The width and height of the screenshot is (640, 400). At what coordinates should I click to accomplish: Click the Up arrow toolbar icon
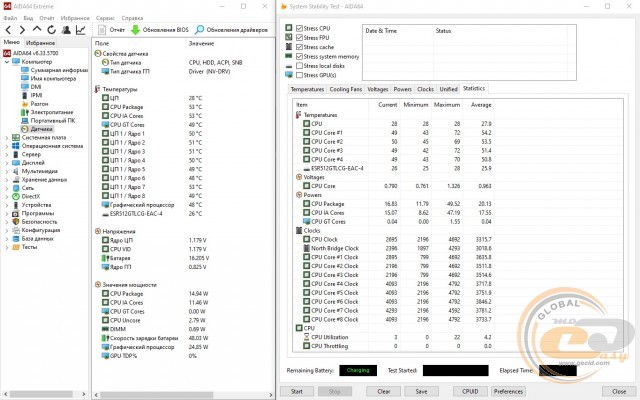click(37, 29)
